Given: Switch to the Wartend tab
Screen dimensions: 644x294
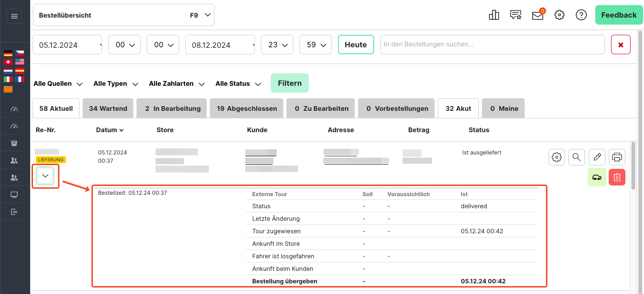Looking at the screenshot, I should point(108,109).
